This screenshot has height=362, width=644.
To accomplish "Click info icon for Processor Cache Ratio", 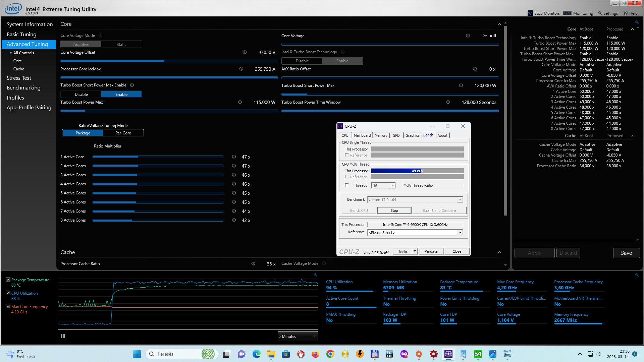I will click(x=253, y=264).
